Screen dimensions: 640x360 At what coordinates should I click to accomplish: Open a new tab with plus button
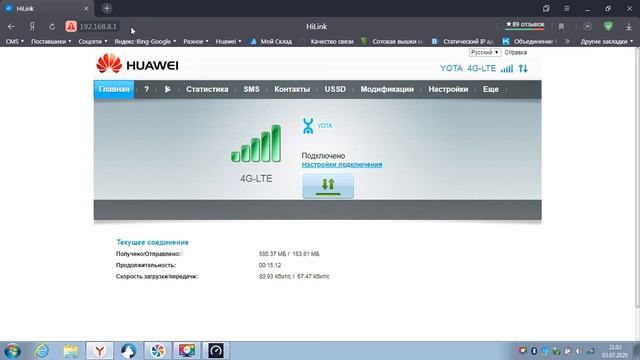[x=107, y=8]
